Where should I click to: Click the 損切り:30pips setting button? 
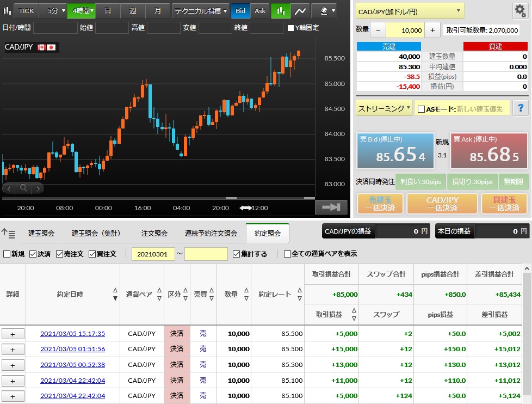(x=472, y=182)
